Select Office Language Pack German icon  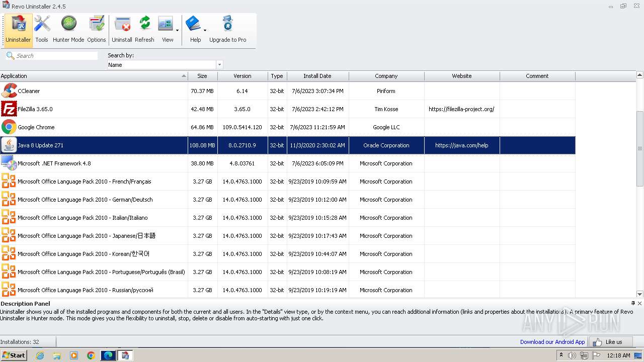[9, 200]
